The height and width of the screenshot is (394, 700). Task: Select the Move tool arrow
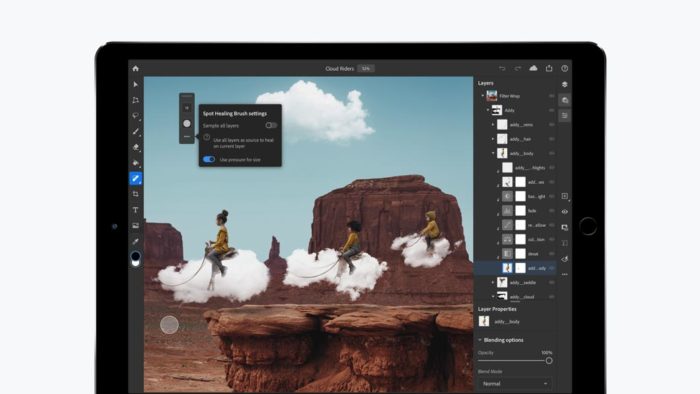[135, 84]
